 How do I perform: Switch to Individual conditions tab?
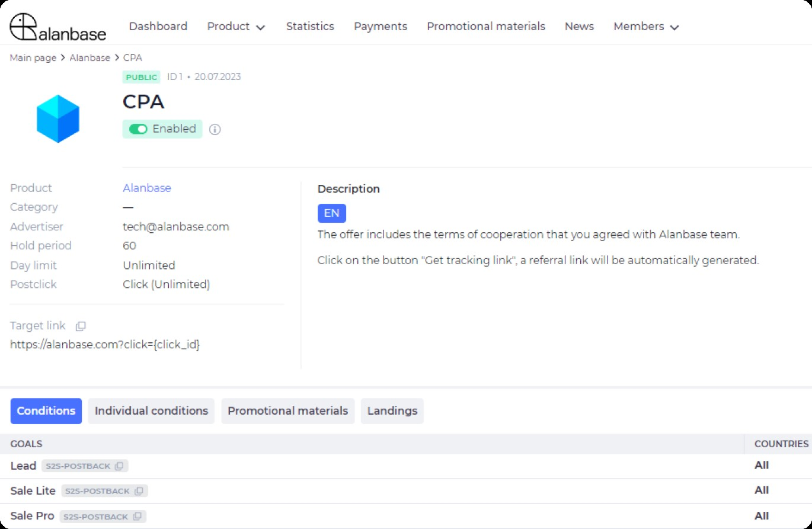tap(151, 411)
